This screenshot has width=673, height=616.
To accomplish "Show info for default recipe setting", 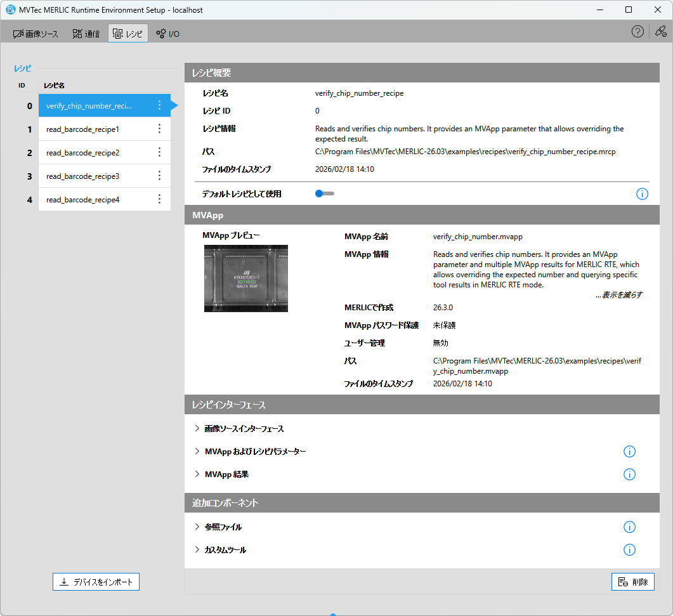I will (x=642, y=194).
